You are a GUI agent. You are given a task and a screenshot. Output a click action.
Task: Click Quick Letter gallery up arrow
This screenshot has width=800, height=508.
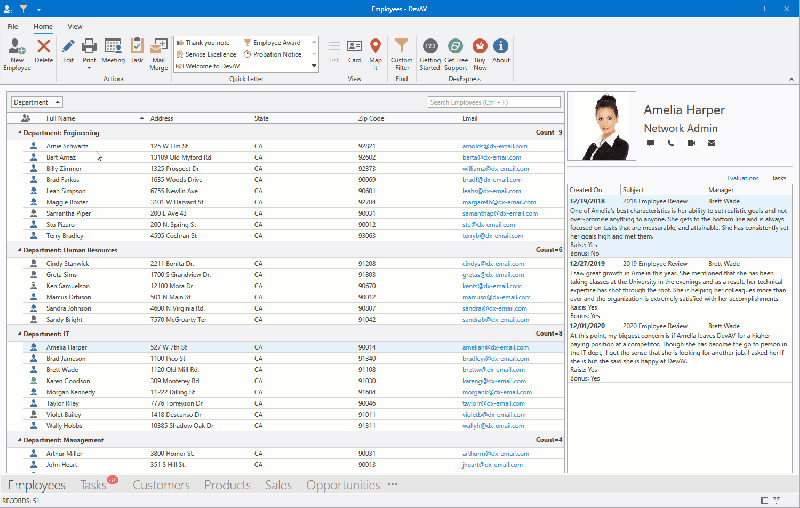[314, 42]
